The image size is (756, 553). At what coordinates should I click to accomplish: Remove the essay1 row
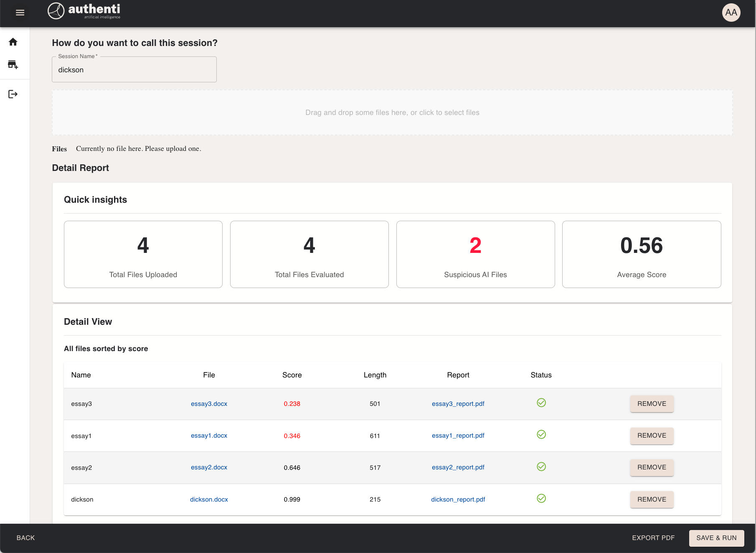652,436
